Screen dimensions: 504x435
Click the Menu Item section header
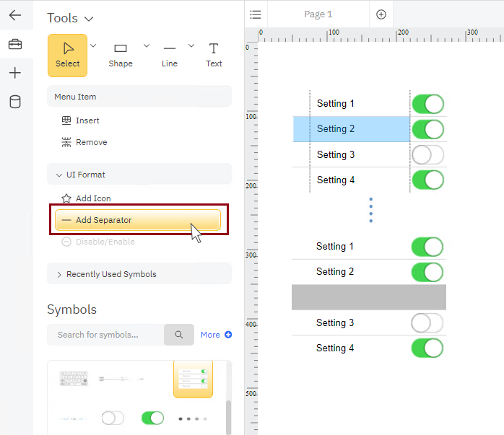point(139,97)
